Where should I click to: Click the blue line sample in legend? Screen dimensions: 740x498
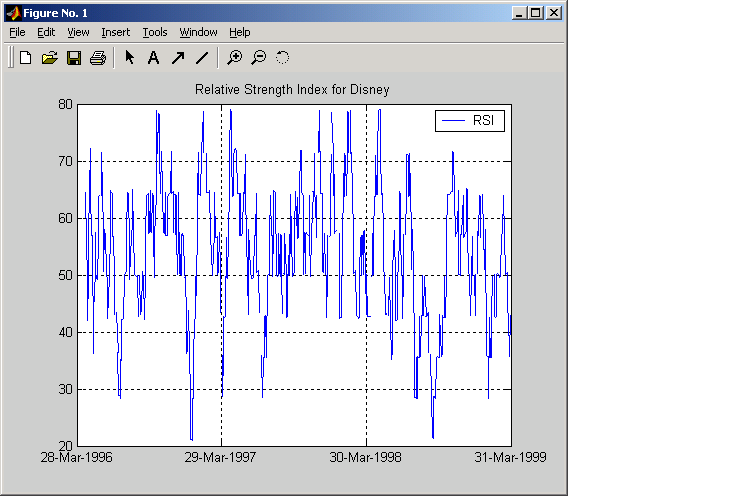click(454, 121)
